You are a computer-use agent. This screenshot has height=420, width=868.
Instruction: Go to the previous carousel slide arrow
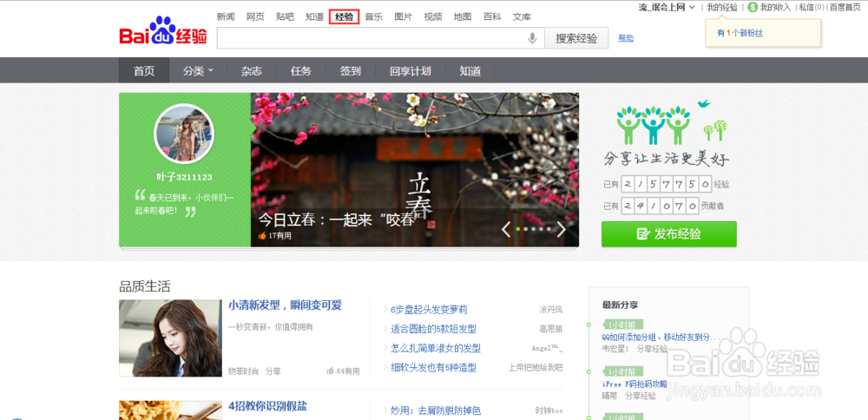[505, 229]
